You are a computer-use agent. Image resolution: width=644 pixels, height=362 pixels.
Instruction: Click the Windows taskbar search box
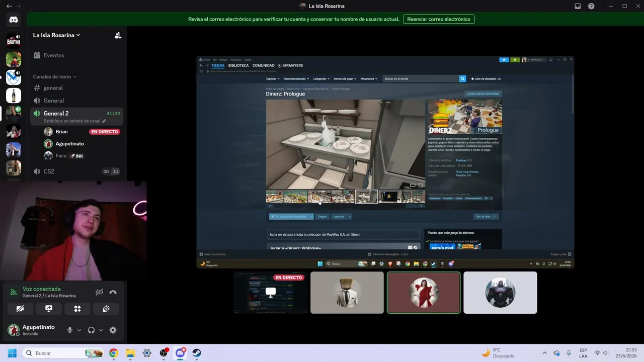63,353
